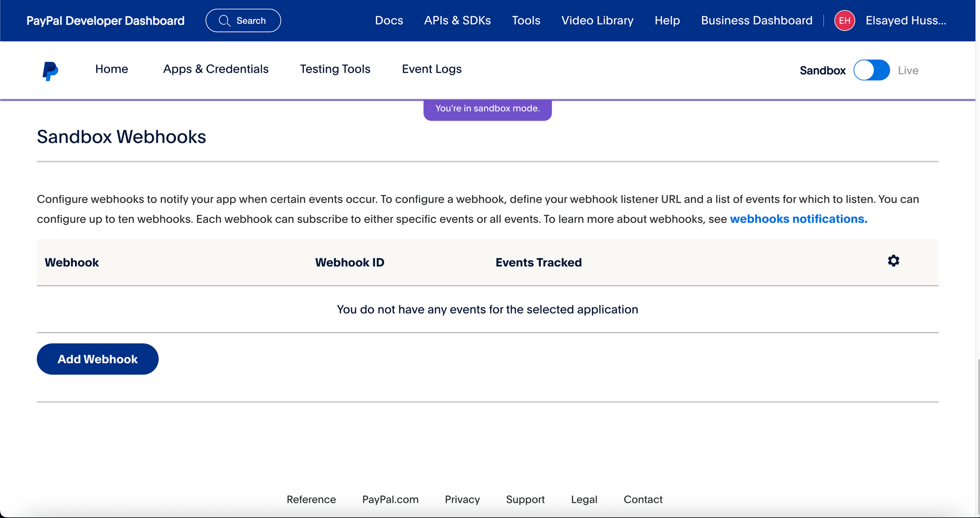Screen dimensions: 980x518
Task: Select Tools in the top bar
Action: point(526,21)
